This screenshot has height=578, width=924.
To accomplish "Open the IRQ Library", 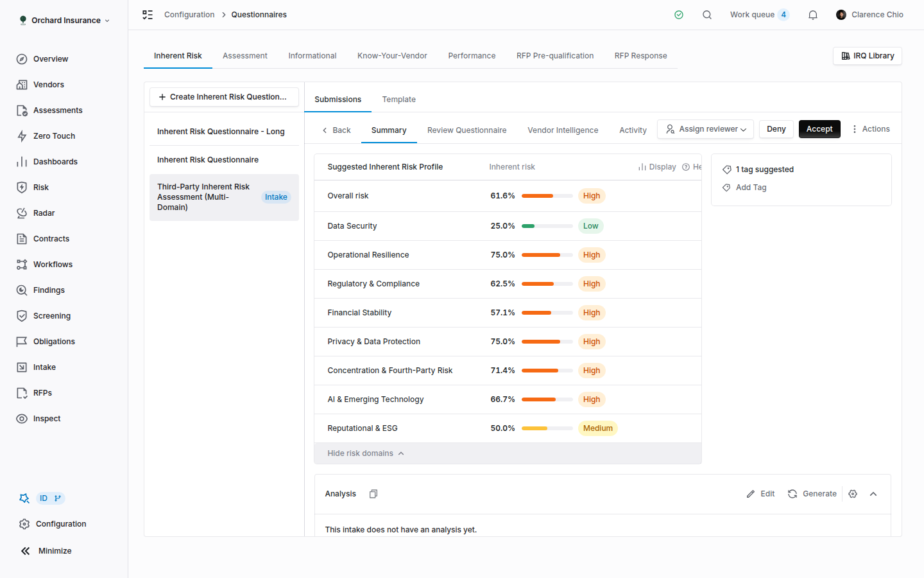I will pyautogui.click(x=868, y=56).
